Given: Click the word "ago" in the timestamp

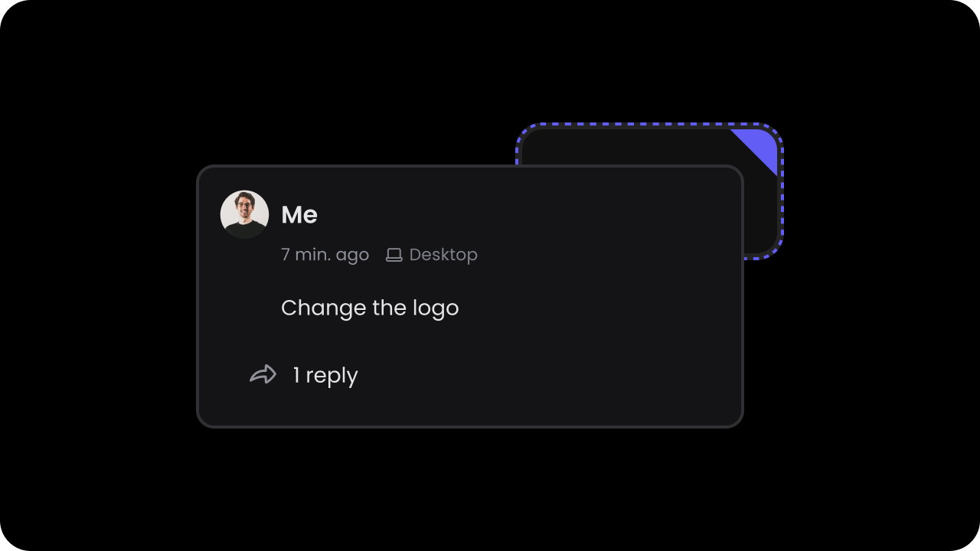Looking at the screenshot, I should pyautogui.click(x=352, y=256).
